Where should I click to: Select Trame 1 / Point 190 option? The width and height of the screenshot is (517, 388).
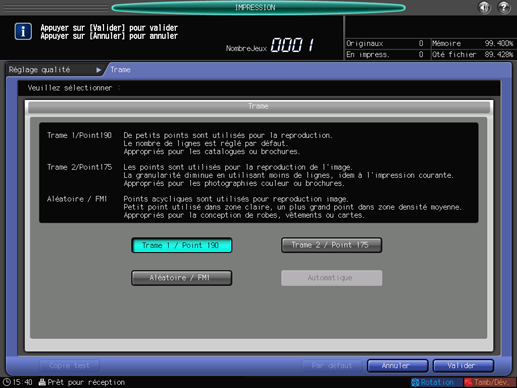182,245
